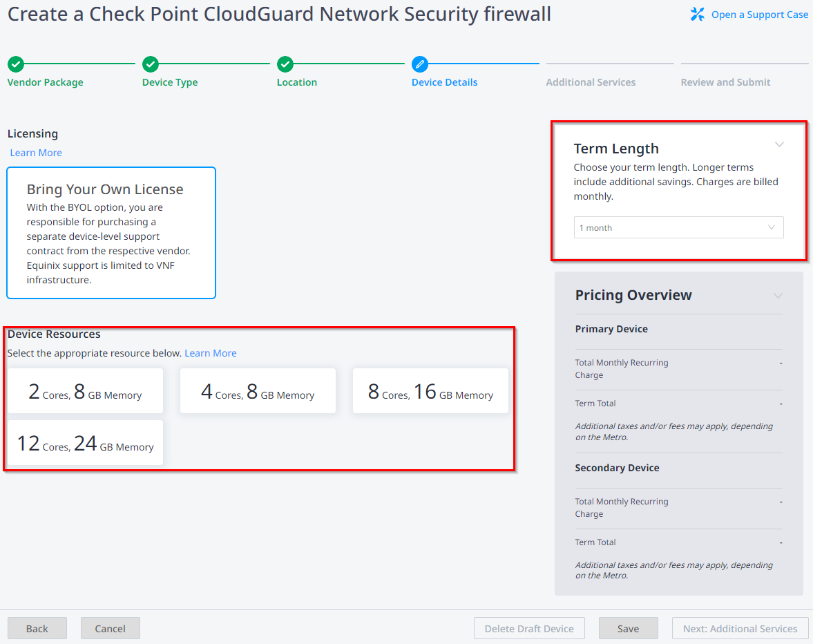Screen dimensions: 813x644
Task: Click the Secondary Device heading
Action: pyautogui.click(x=617, y=468)
